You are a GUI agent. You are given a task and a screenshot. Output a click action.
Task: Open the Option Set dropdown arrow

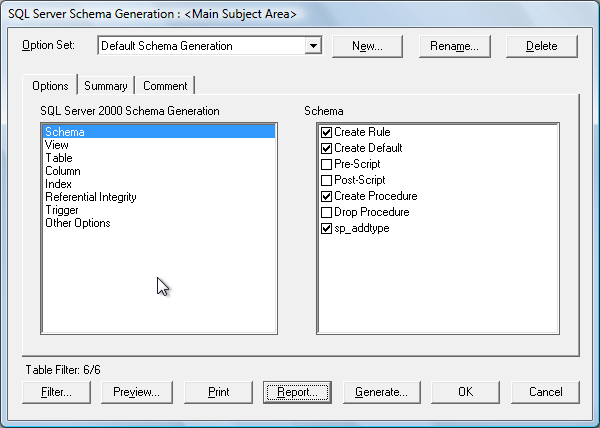[x=313, y=46]
